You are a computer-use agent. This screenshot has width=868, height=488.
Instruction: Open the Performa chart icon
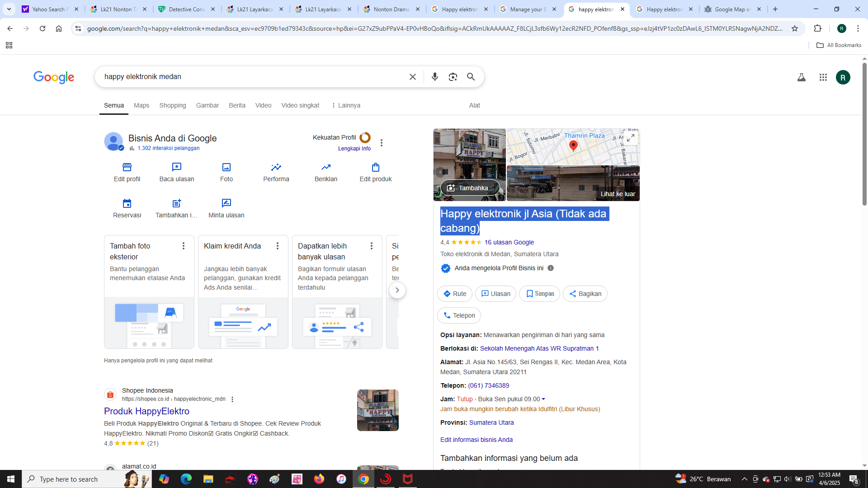[x=276, y=167]
